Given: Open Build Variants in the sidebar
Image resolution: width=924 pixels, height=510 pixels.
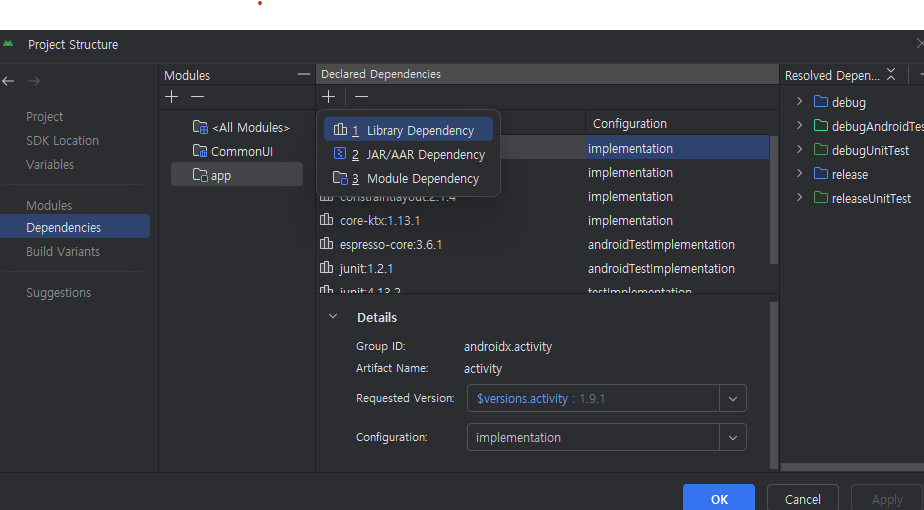Looking at the screenshot, I should pos(63,252).
